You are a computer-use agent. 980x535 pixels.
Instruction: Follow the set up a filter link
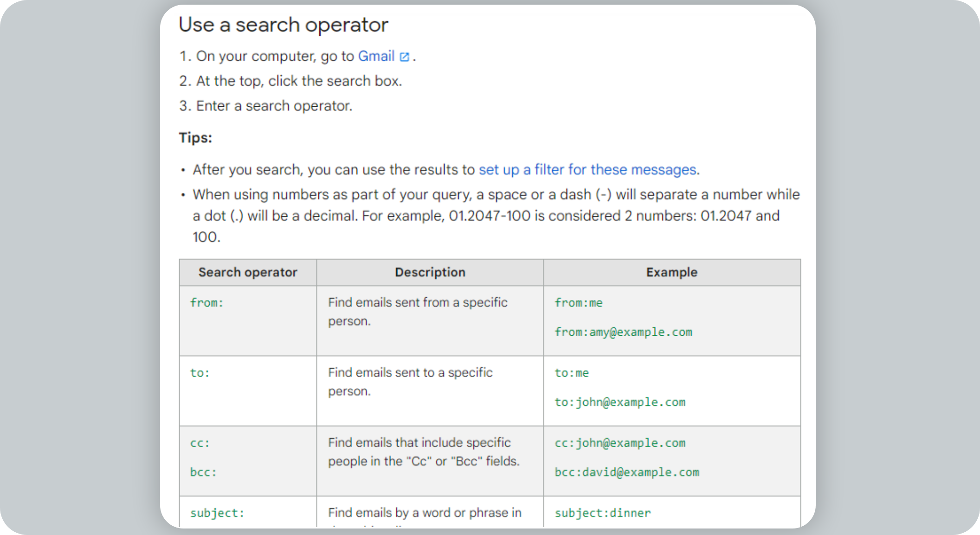click(587, 170)
